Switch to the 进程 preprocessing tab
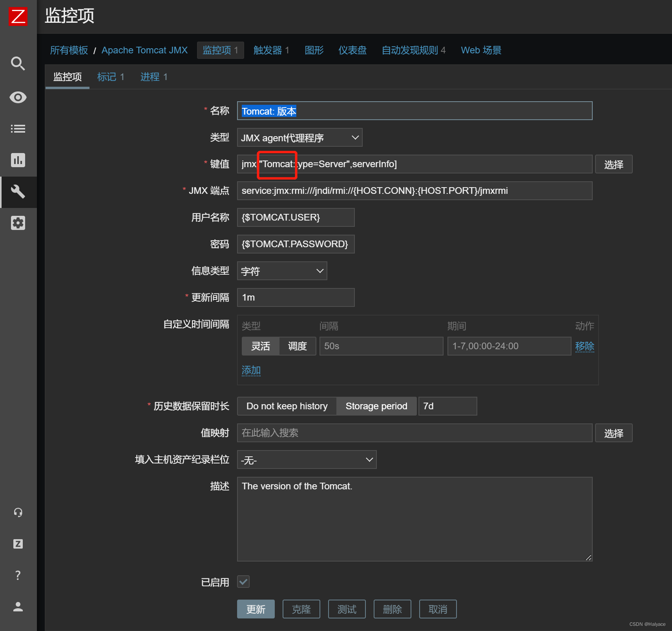 (x=154, y=77)
